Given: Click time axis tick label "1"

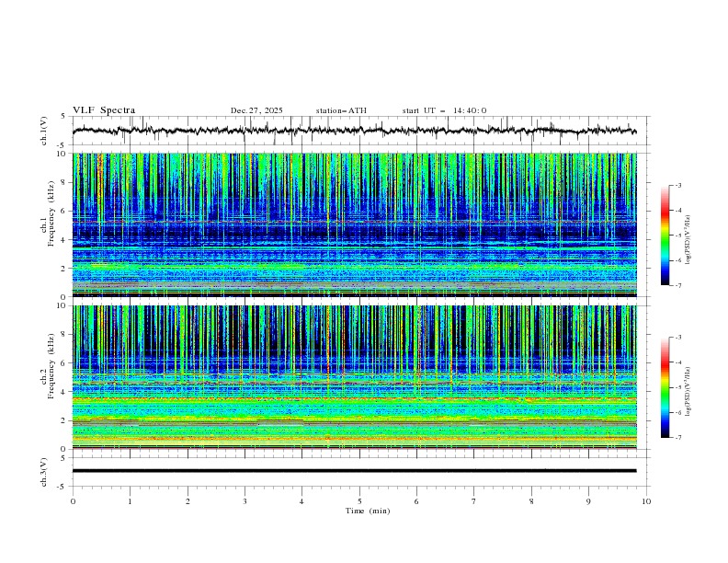Looking at the screenshot, I should [130, 501].
